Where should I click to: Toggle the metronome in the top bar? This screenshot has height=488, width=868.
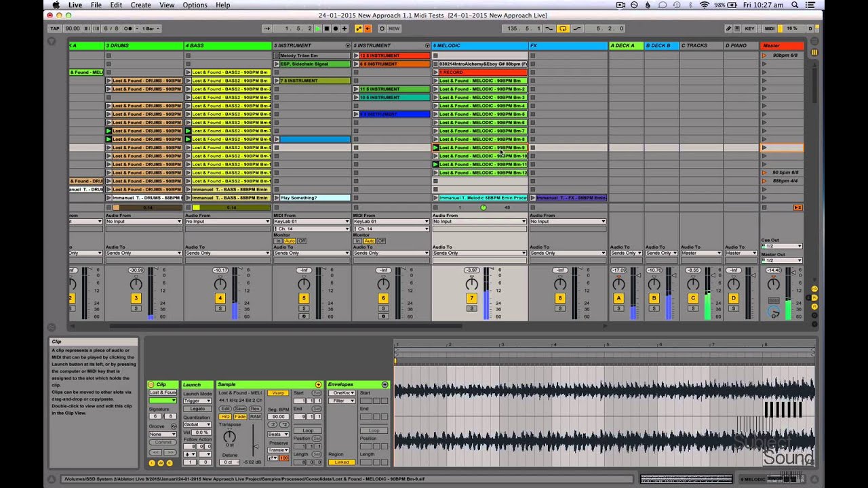pyautogui.click(x=127, y=28)
